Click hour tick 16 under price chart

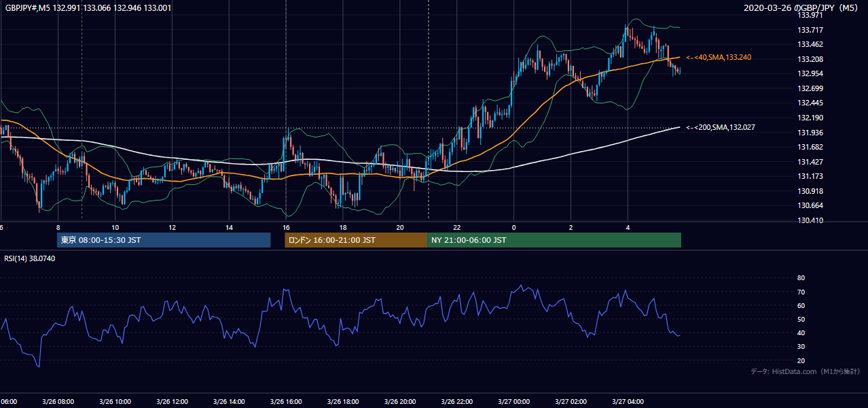pyautogui.click(x=286, y=228)
